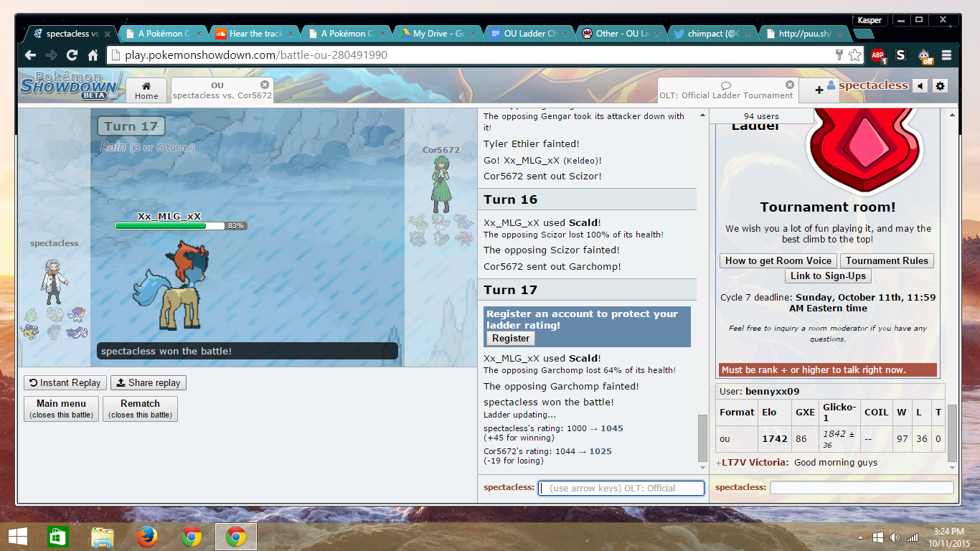
Task: Open the black S extension icon
Action: [x=901, y=55]
